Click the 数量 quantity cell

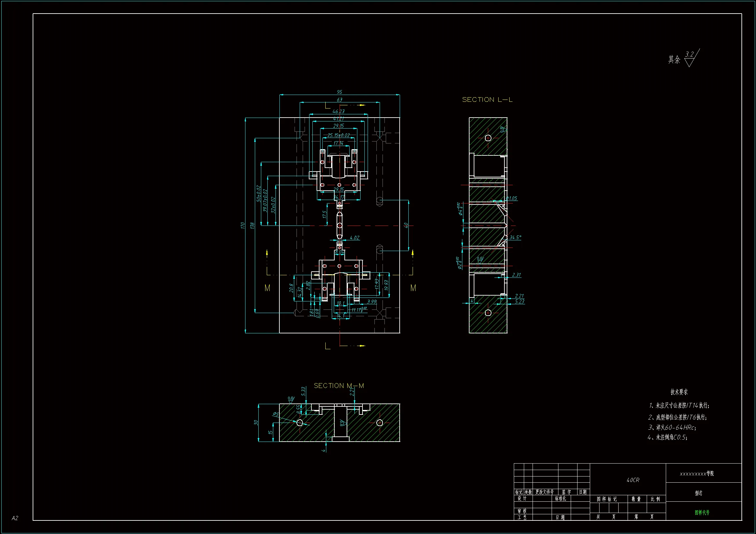click(636, 499)
